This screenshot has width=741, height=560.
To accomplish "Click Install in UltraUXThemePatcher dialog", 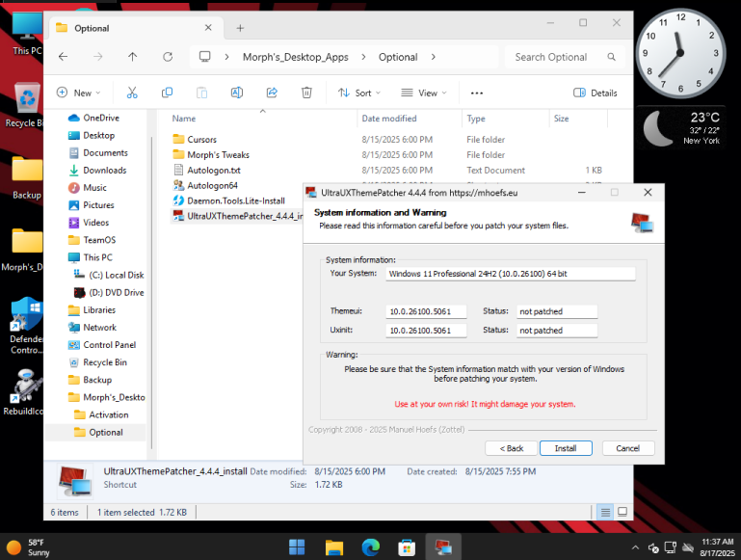I will coord(566,448).
